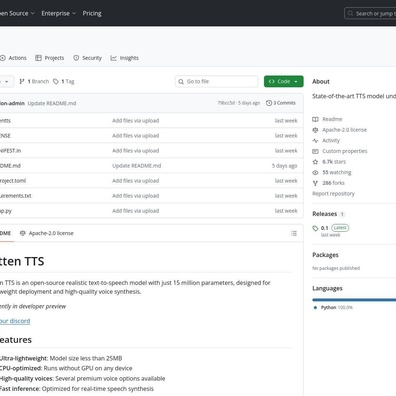Click the Python language bar

pyautogui.click(x=354, y=300)
